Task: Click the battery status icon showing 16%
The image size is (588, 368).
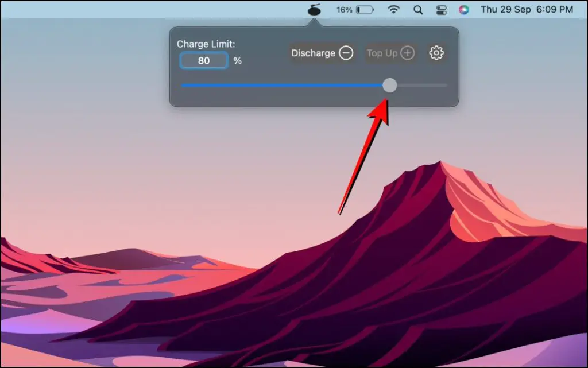Action: (x=365, y=10)
